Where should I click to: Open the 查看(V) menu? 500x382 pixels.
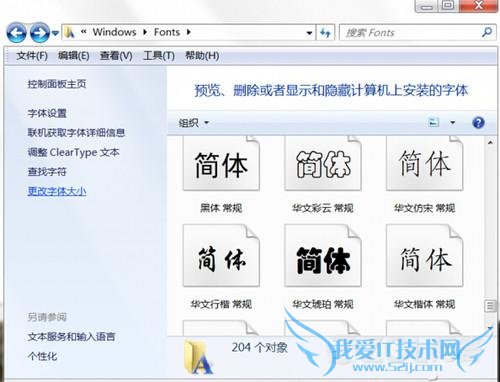pyautogui.click(x=116, y=56)
